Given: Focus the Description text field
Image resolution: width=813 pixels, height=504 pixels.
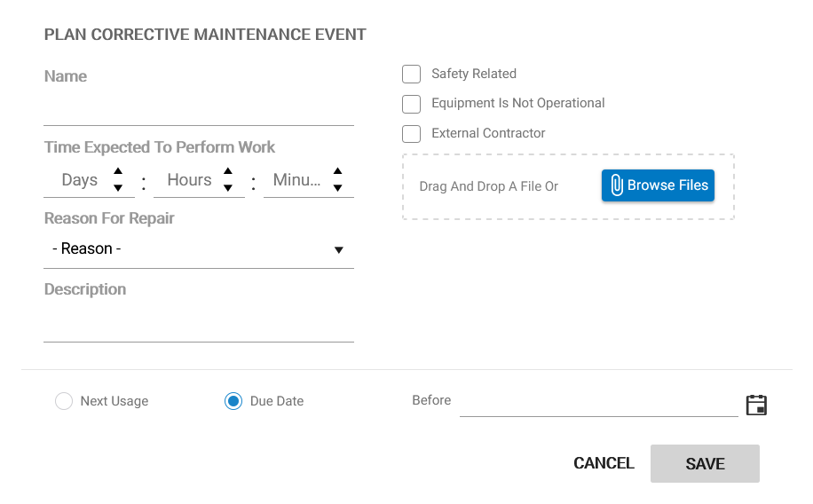Looking at the screenshot, I should click(198, 325).
